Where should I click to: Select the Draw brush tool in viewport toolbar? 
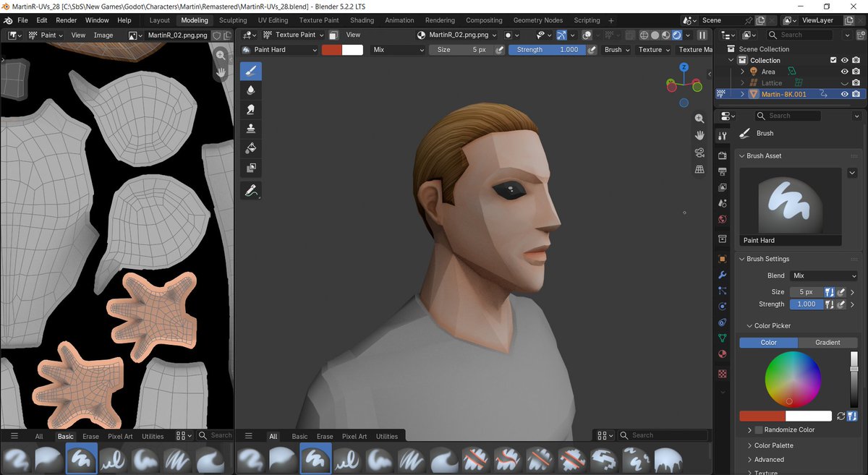(x=251, y=71)
